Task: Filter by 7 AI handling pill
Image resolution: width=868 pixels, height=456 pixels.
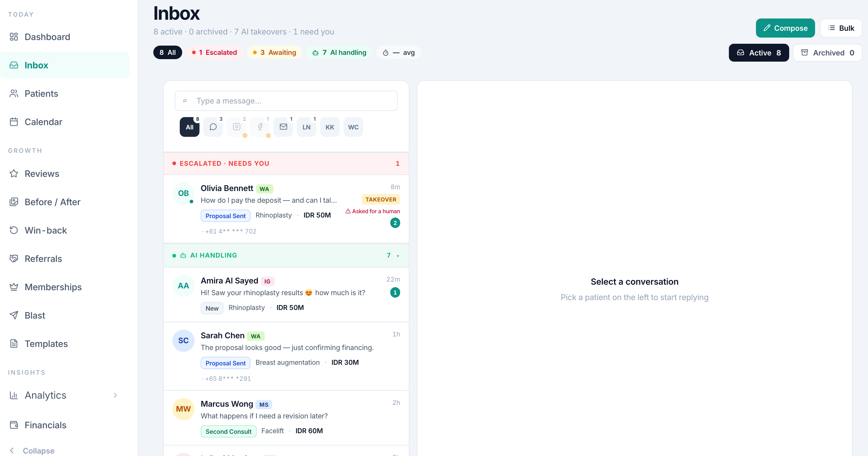Action: (339, 52)
